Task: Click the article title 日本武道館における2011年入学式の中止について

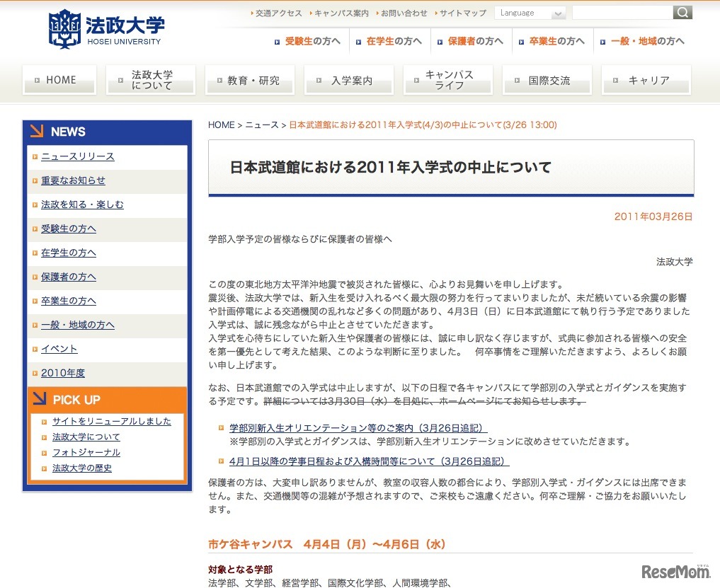Action: pos(390,167)
